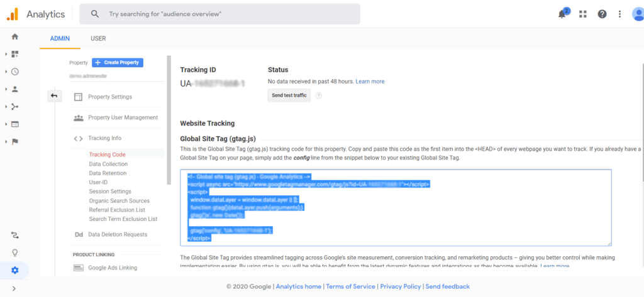Image resolution: width=644 pixels, height=297 pixels.
Task: Expand the Conversions sidebar arrow
Action: [x=6, y=141]
